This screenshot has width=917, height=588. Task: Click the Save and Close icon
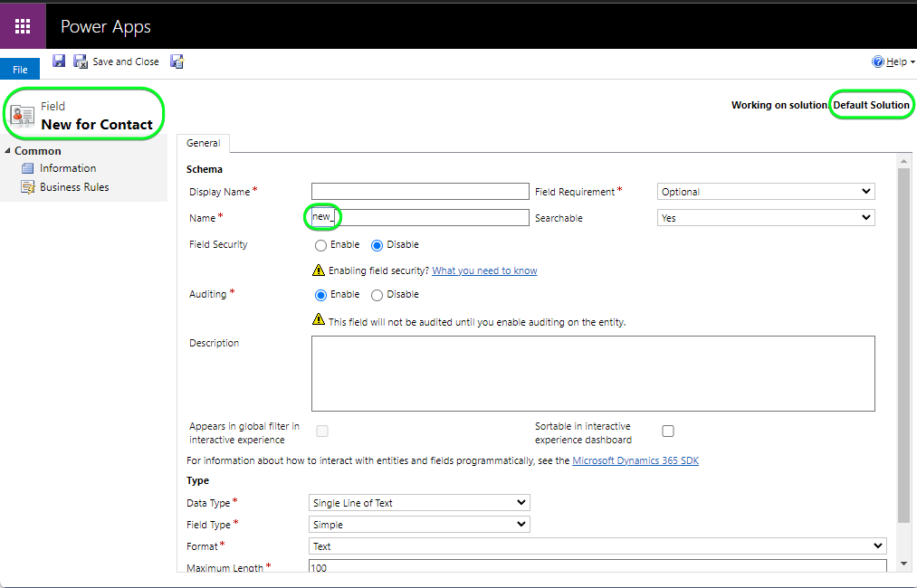(81, 62)
